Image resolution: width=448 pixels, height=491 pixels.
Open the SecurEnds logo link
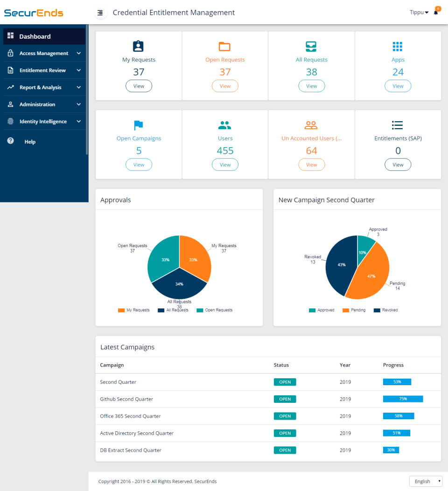[x=33, y=13]
